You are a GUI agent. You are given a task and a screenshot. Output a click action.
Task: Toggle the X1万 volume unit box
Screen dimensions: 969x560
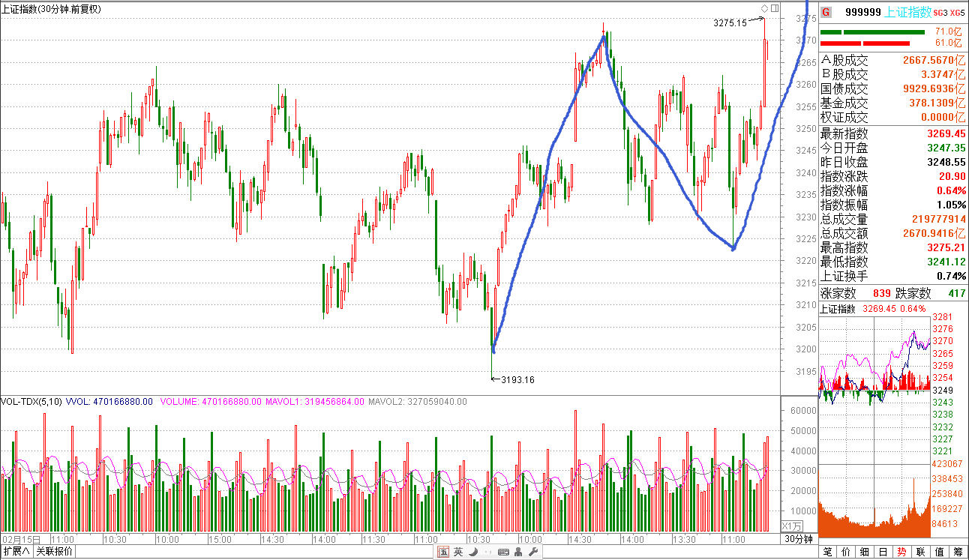(792, 526)
